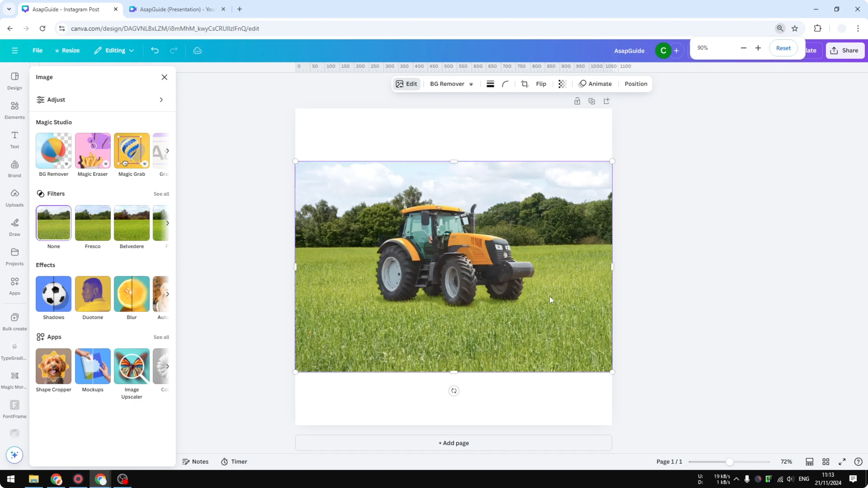The width and height of the screenshot is (868, 488).
Task: Expand the Adjust settings section
Action: pyautogui.click(x=101, y=100)
